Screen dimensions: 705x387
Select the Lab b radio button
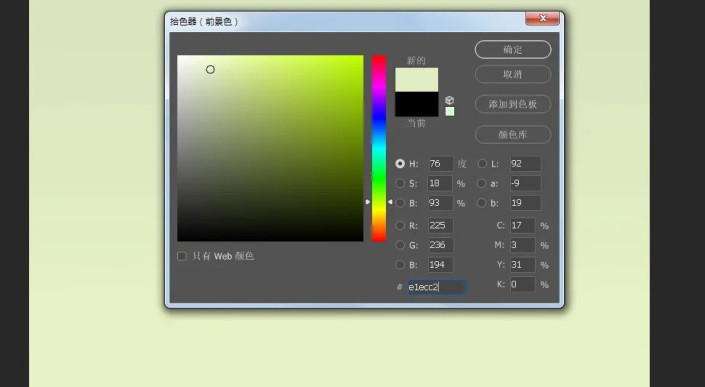[482, 203]
